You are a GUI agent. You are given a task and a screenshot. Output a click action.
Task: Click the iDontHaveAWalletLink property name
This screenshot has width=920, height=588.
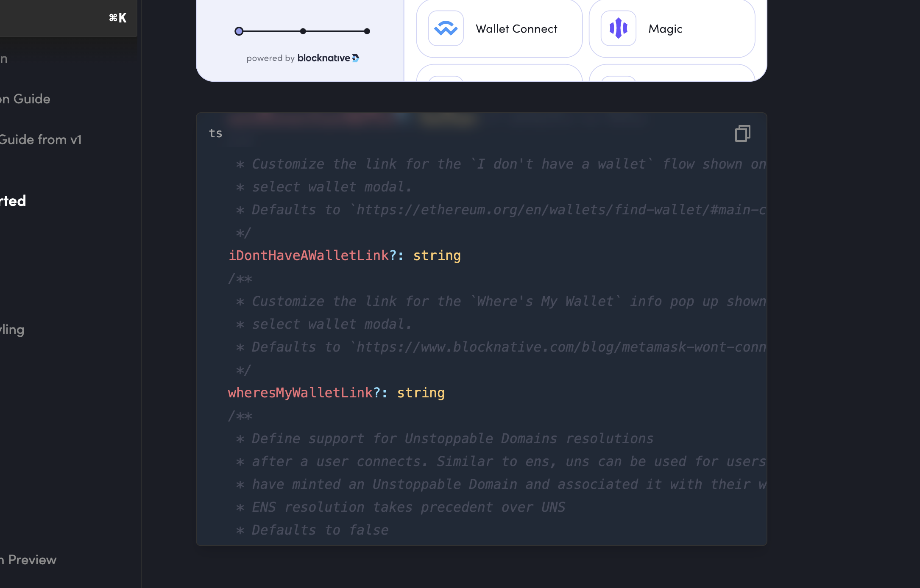(x=308, y=255)
